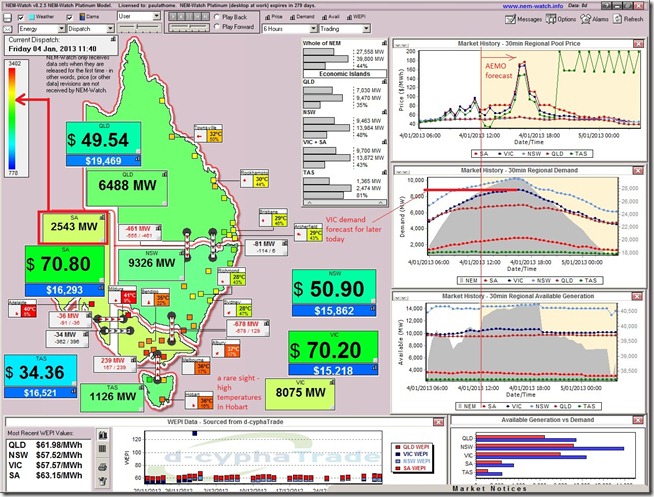Viewport: 654px width, 497px height.
Task: Adjust the slider below User dropdown
Action: point(139,28)
